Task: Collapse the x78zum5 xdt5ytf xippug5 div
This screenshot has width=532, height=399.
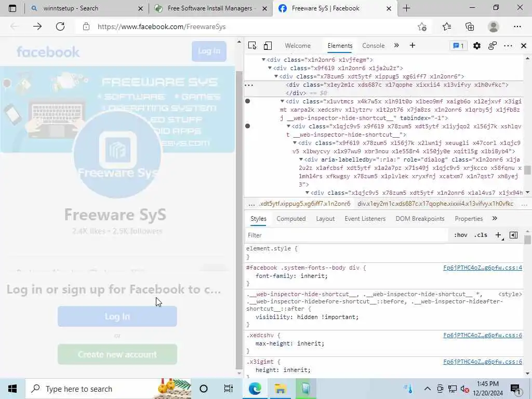Action: 276,76
